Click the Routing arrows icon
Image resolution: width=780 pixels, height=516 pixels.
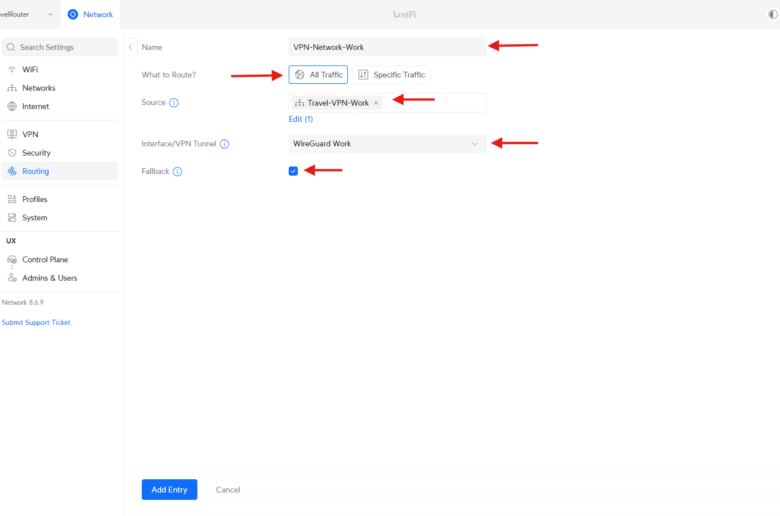pyautogui.click(x=12, y=171)
